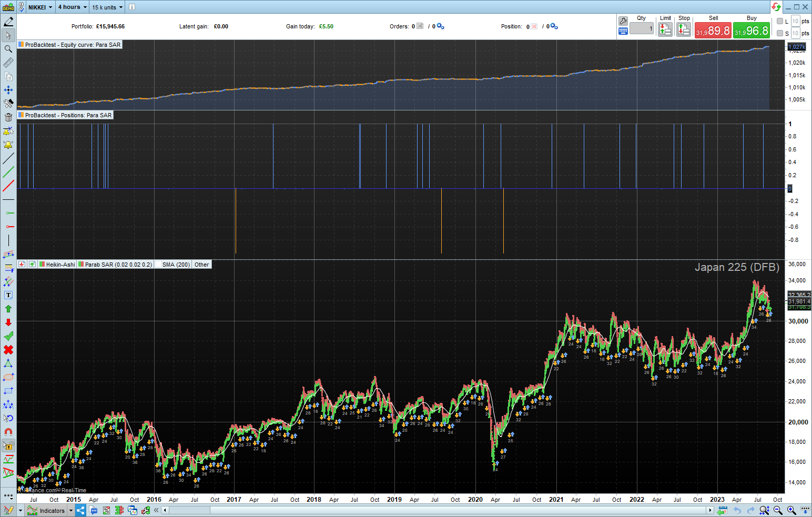Activate the red magnet snap tool

coord(8,432)
